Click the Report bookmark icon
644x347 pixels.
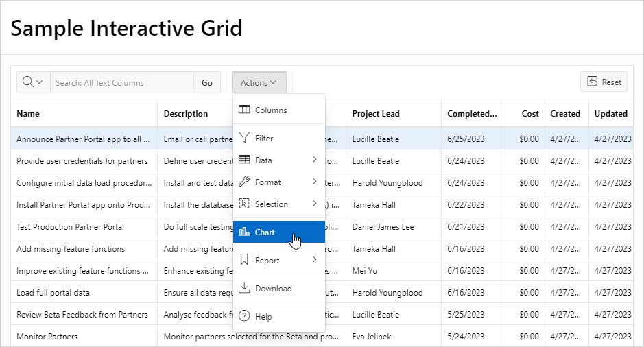(244, 259)
